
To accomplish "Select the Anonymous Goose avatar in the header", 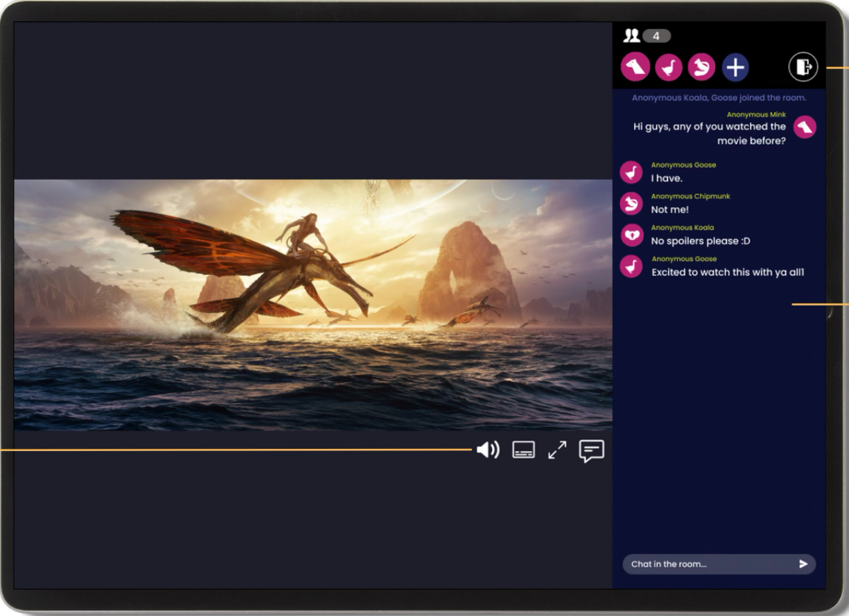I will tap(668, 66).
